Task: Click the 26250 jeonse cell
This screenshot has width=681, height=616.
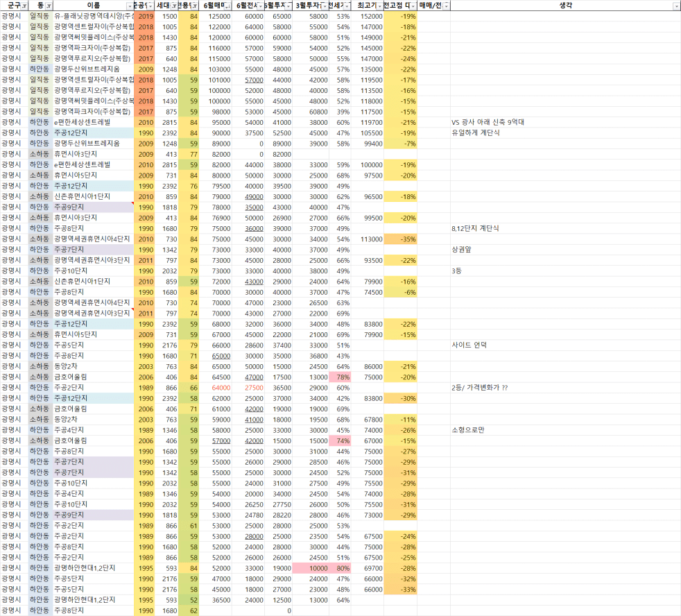Action: click(248, 504)
